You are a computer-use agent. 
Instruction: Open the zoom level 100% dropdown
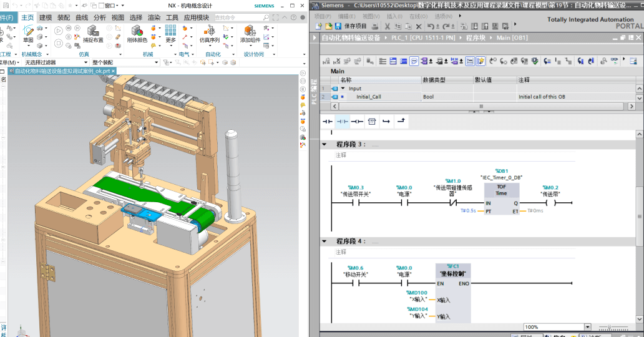pos(588,327)
